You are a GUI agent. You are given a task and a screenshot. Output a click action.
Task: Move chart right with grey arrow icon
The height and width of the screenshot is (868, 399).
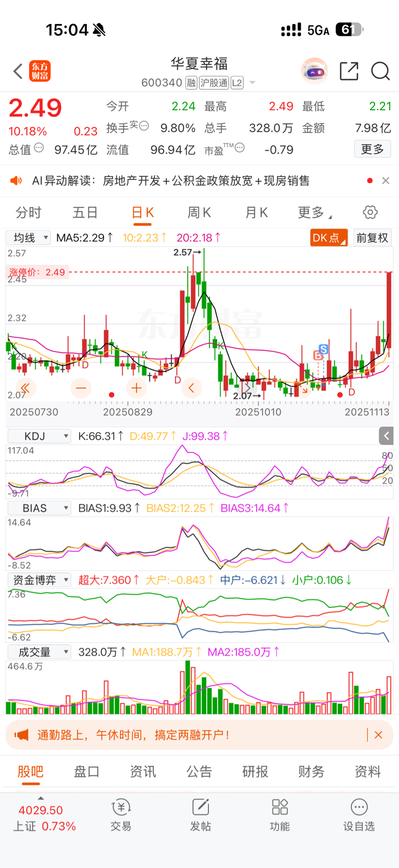[x=248, y=387]
